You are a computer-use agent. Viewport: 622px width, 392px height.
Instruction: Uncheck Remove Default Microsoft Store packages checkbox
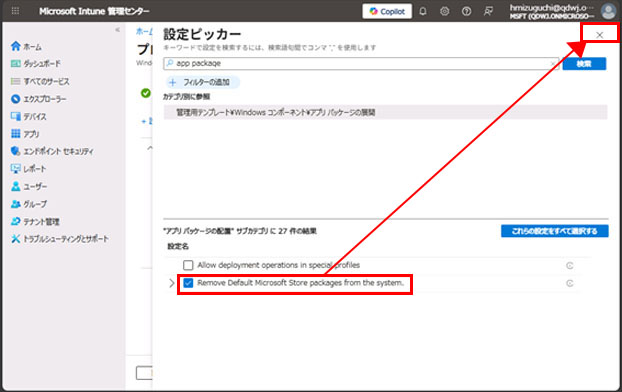[x=188, y=283]
